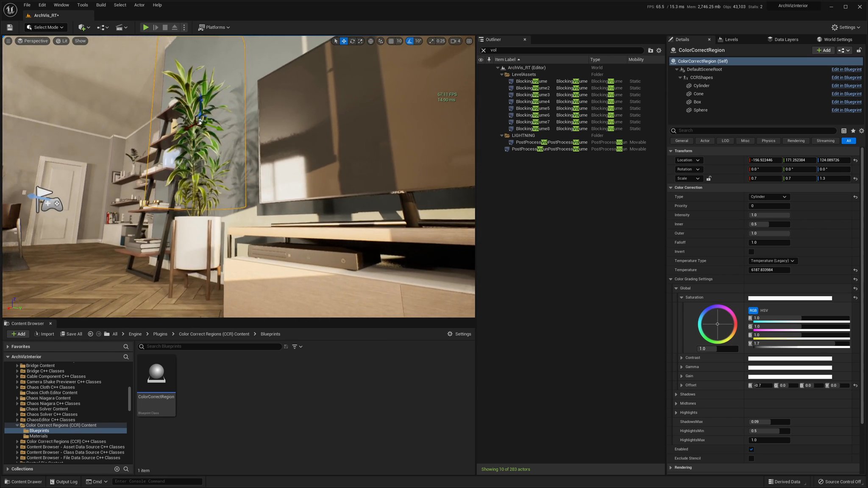Click the Play level button

point(145,28)
